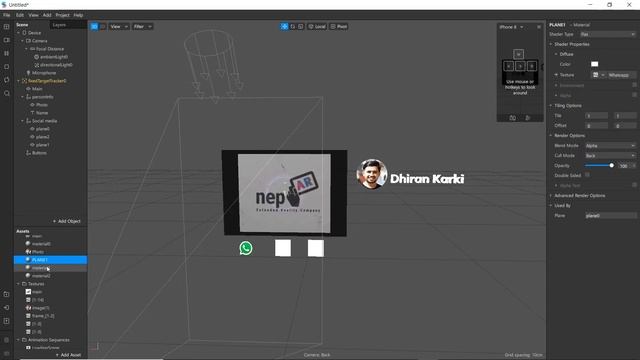Select the profile photo in viewport
640x360 pixels.
click(371, 174)
